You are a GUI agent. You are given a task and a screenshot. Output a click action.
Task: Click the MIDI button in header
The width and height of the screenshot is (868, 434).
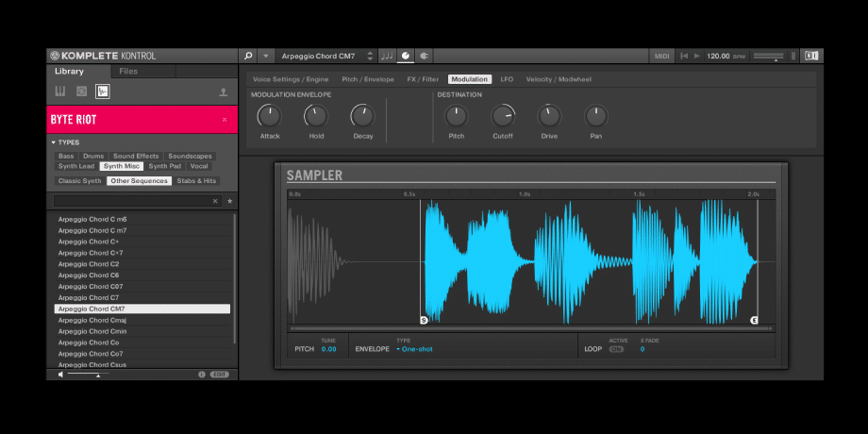coord(661,56)
